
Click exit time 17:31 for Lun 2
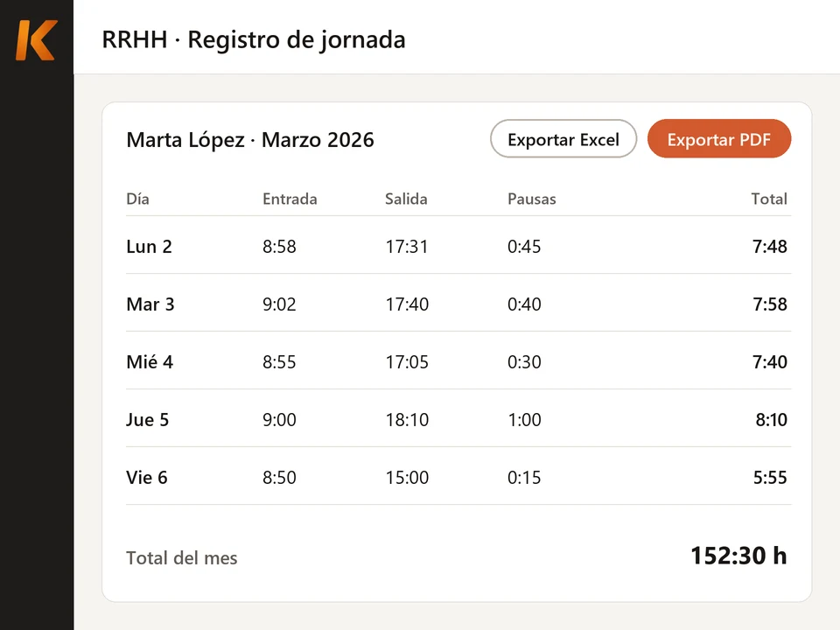click(x=407, y=247)
